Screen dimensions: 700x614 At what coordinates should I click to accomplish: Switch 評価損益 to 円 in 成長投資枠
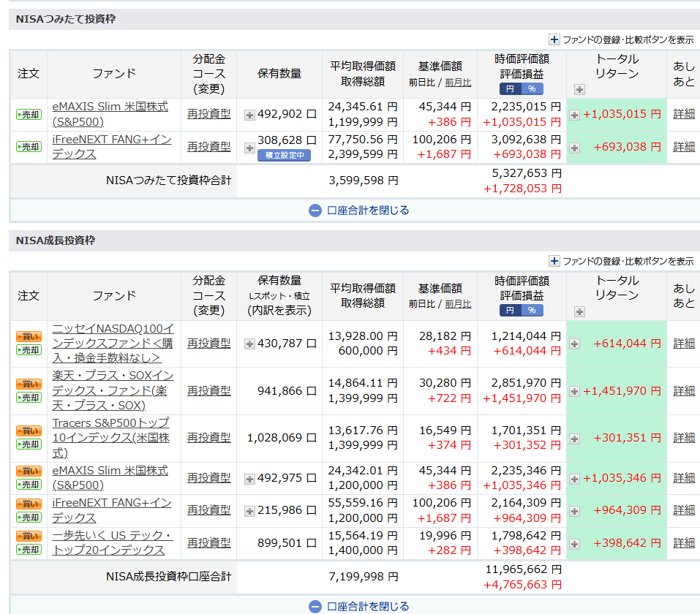point(511,310)
